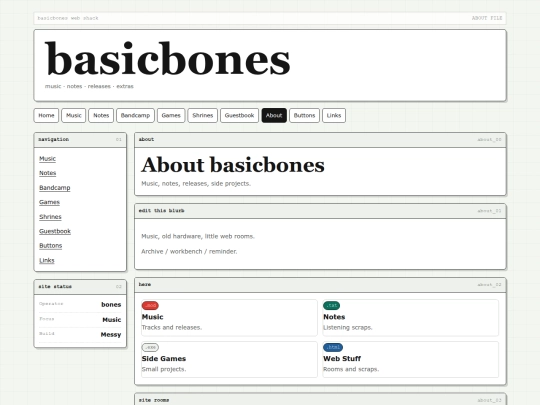
Task: Open the Web Stuff card
Action: tap(411, 359)
